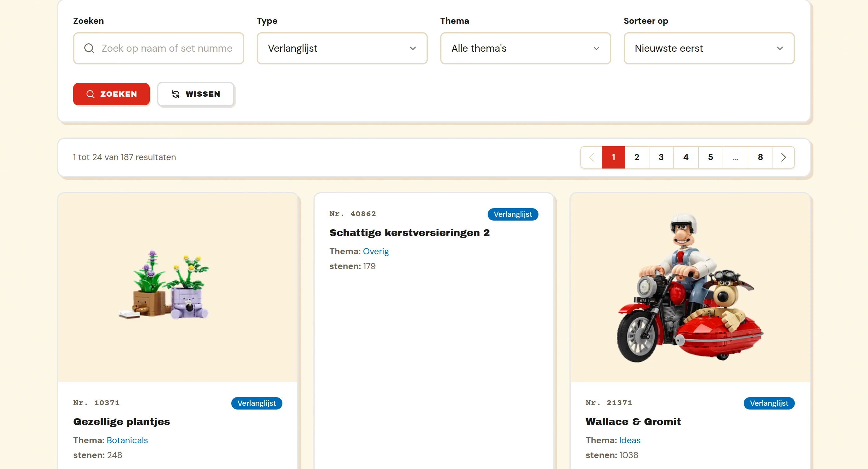Click the red ZOEKEN button

point(112,94)
